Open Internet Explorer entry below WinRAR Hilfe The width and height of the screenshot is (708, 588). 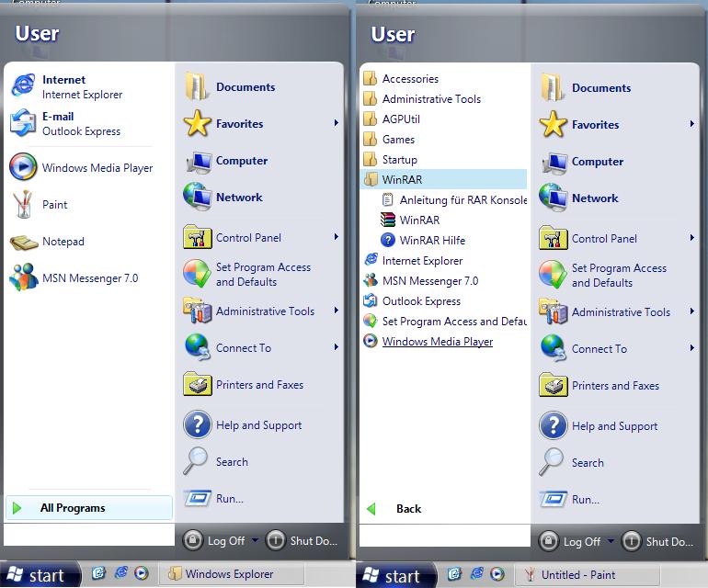click(x=422, y=261)
